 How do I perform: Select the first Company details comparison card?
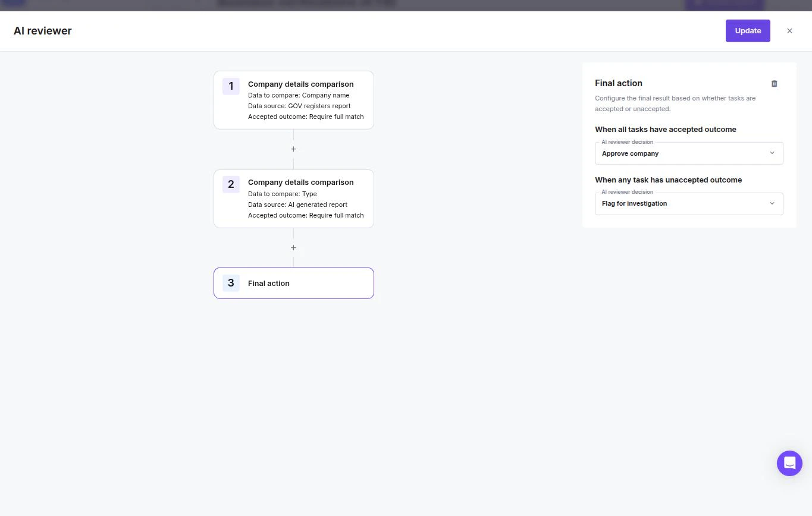click(x=293, y=99)
